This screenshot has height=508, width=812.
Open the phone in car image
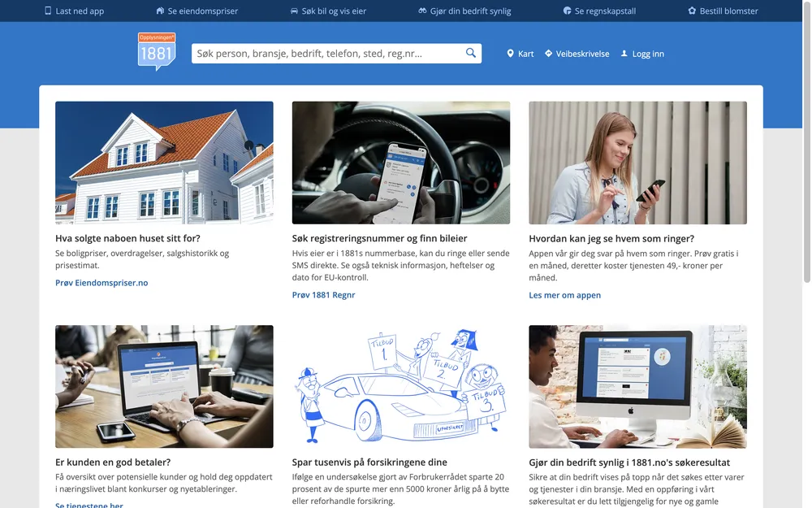pyautogui.click(x=401, y=163)
